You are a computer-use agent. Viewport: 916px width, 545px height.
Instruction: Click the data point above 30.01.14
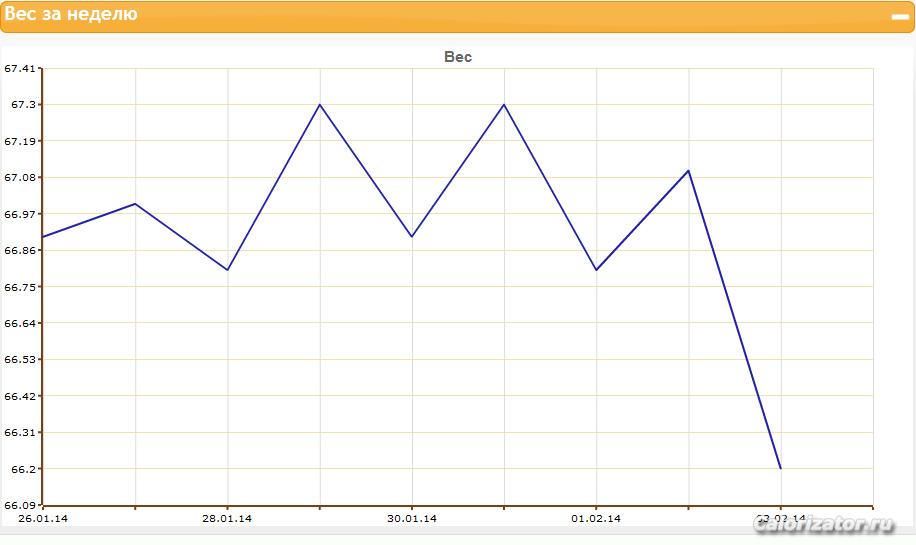click(x=412, y=237)
